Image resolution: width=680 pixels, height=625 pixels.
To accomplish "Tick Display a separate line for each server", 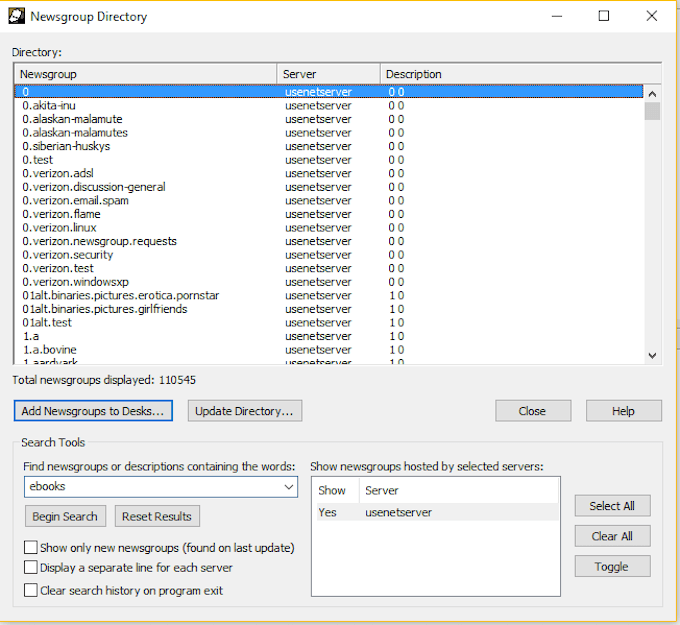I will [30, 567].
